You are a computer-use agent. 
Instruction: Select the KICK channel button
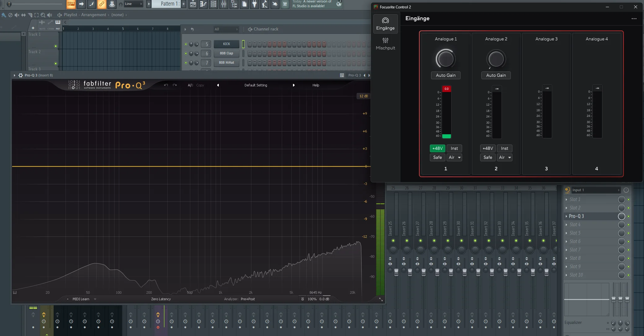(x=227, y=44)
